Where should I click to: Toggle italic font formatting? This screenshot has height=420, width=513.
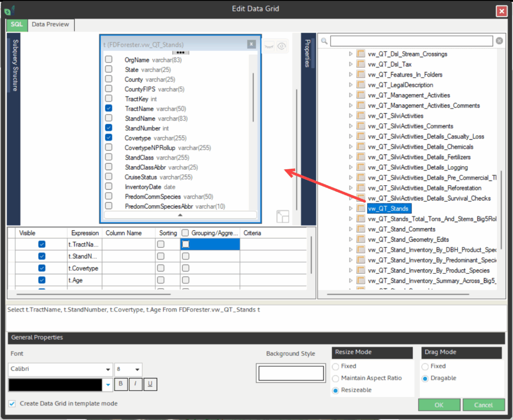click(x=135, y=384)
